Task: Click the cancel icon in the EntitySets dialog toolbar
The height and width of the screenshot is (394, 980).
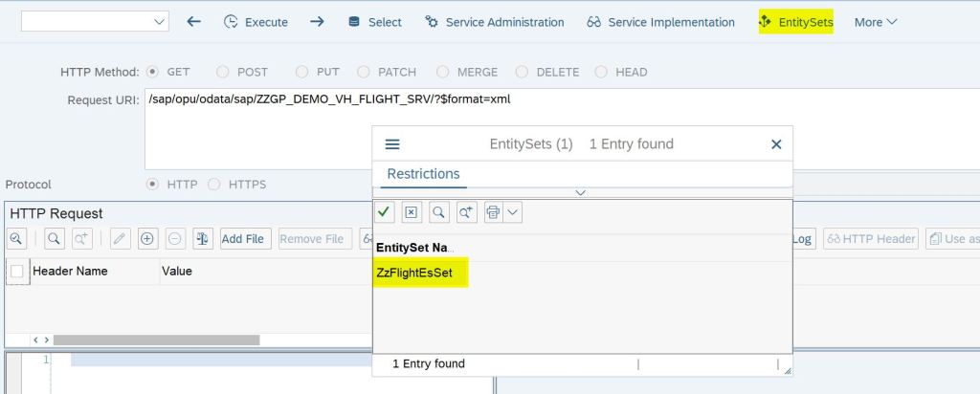Action: coord(411,212)
